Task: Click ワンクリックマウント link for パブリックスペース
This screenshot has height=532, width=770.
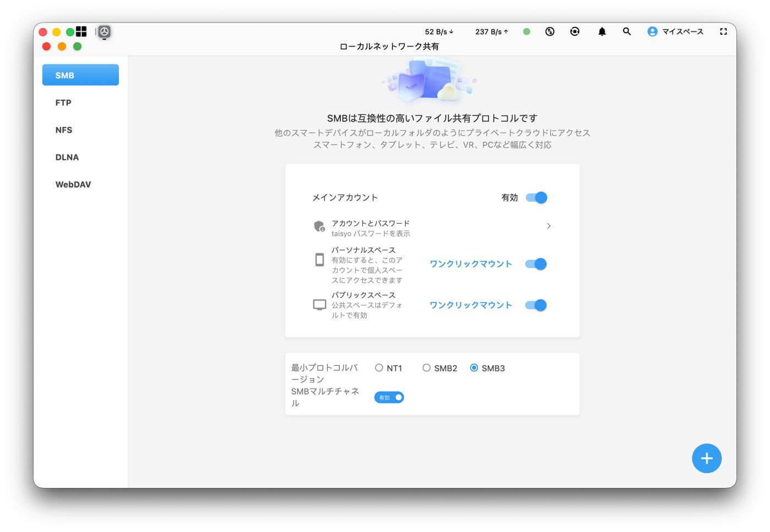Action: [x=471, y=305]
